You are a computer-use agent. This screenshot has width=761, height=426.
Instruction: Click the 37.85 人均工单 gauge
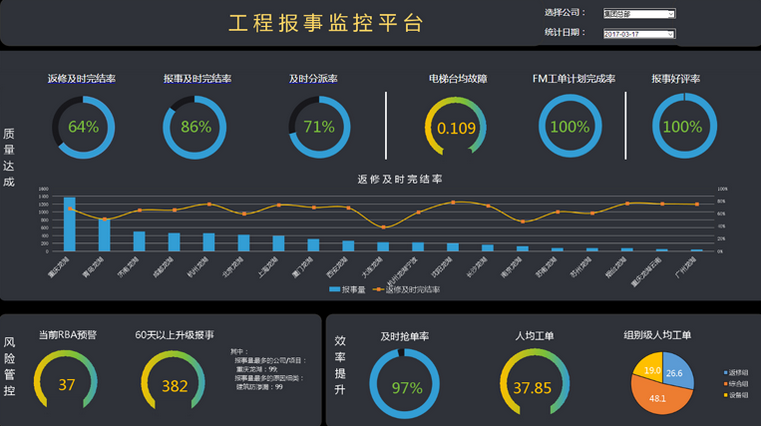[534, 383]
